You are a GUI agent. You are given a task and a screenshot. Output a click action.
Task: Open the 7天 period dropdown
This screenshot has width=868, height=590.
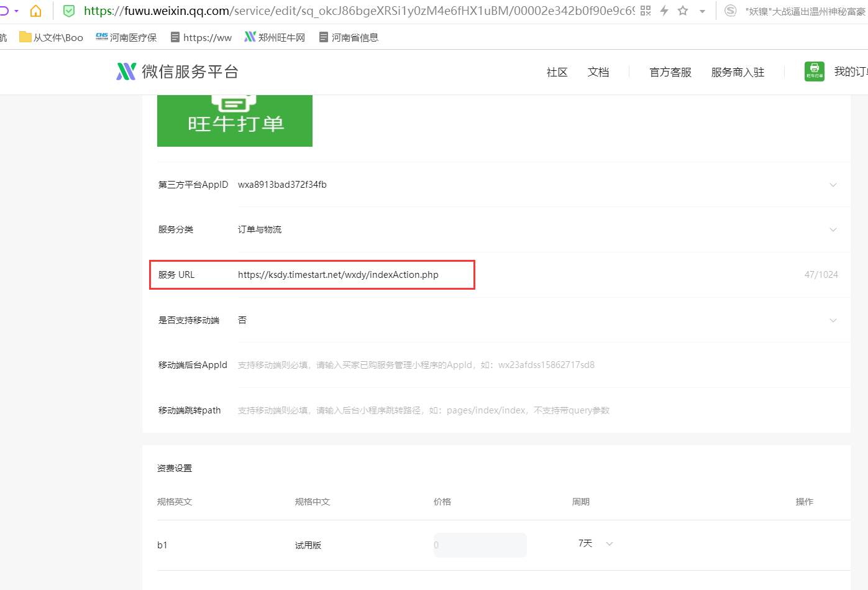tap(595, 543)
